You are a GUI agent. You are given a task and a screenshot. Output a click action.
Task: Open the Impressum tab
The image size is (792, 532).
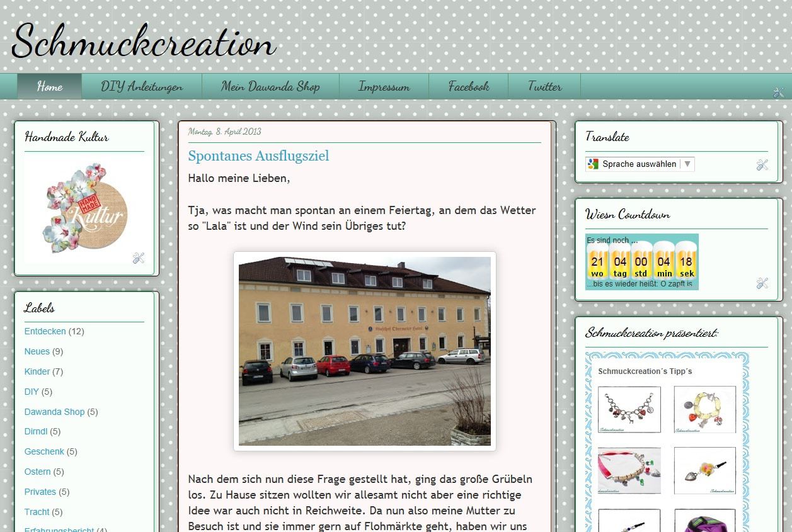(384, 86)
